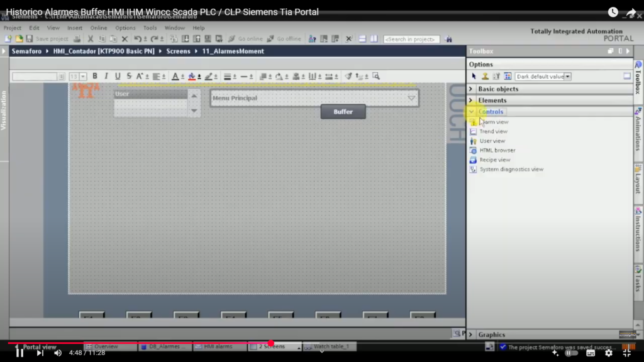Screen dimensions: 644x362
Task: Click the Search in project field
Action: coord(411,40)
